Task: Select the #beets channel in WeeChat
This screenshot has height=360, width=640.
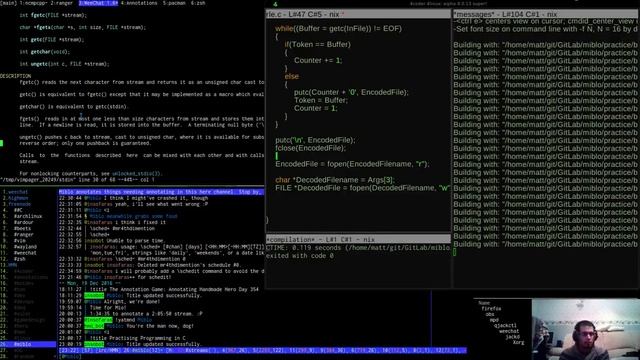Action: 22,229
